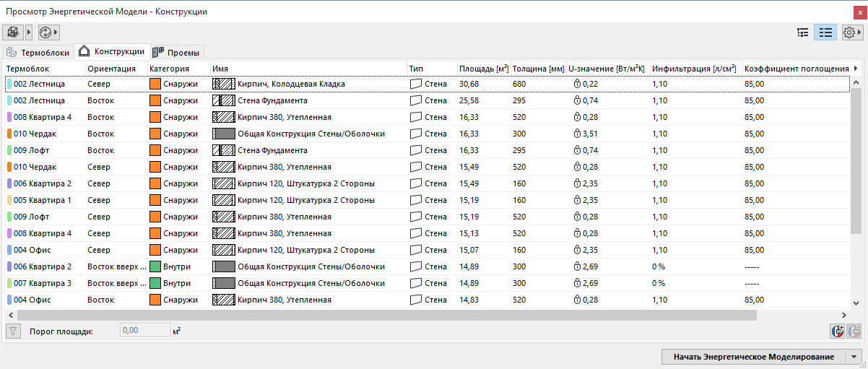Click the Толщина [мм] column header
868x369 pixels.
pyautogui.click(x=538, y=69)
